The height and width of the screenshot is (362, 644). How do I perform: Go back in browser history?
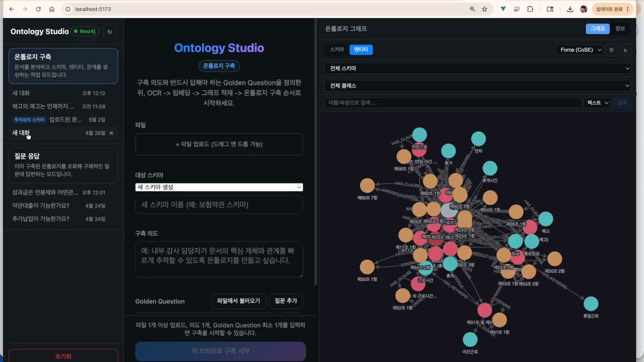tap(12, 9)
